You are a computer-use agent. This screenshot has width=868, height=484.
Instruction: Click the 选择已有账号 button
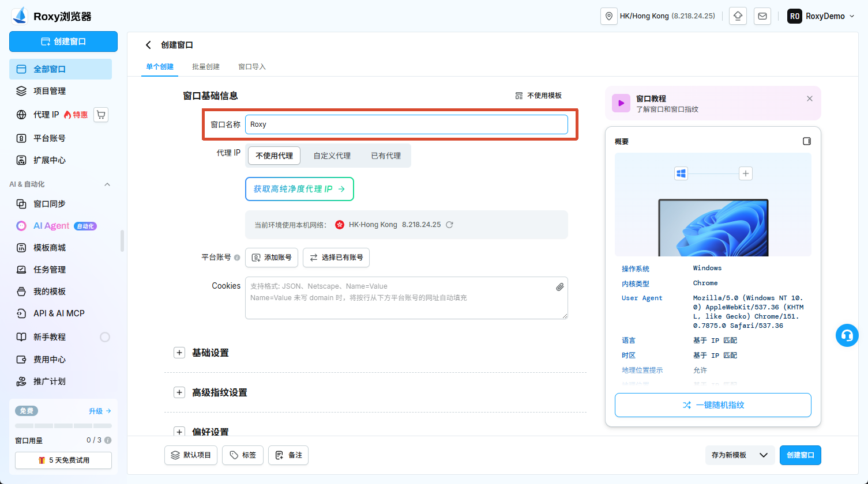(336, 258)
